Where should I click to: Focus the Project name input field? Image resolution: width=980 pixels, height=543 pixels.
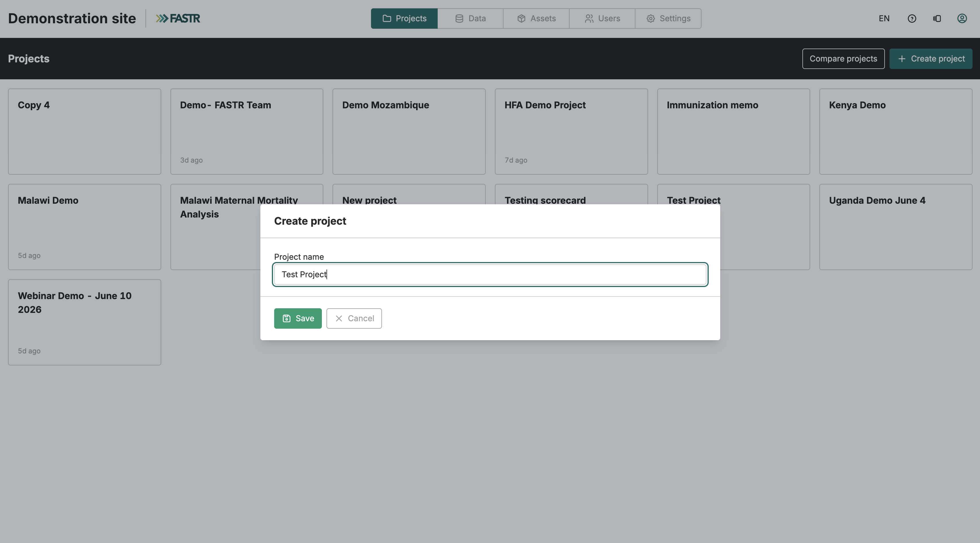pyautogui.click(x=490, y=274)
